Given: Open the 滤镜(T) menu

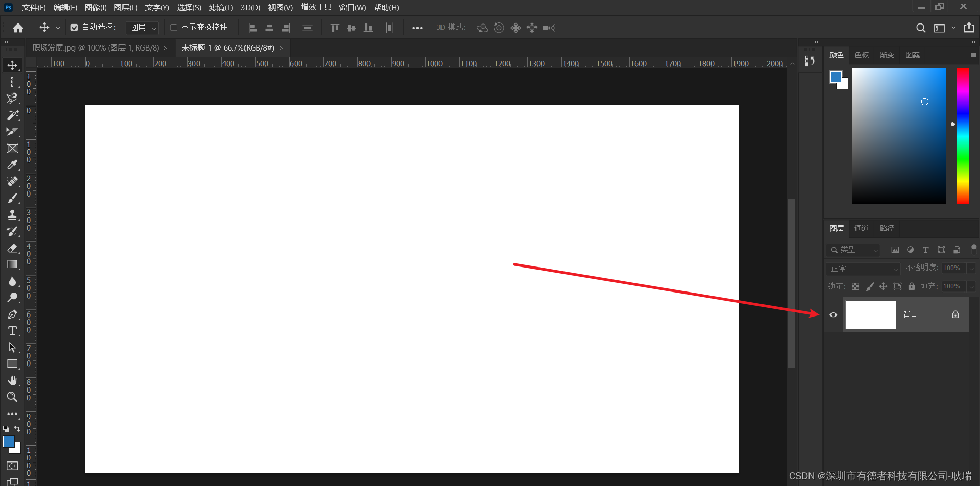Looking at the screenshot, I should tap(220, 7).
